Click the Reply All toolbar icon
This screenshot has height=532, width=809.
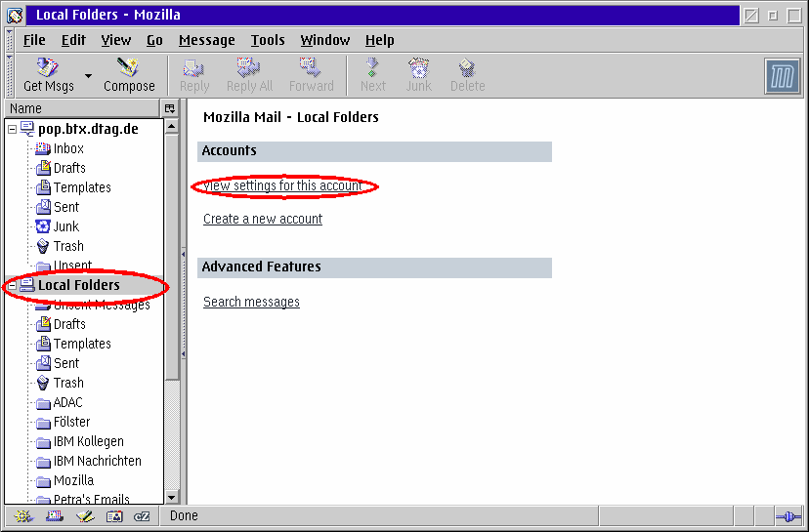click(x=249, y=67)
